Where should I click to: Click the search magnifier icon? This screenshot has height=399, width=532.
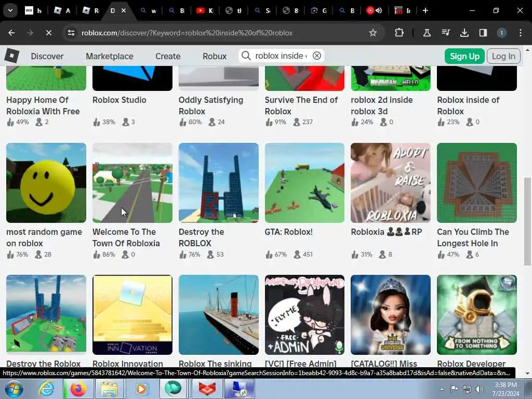(x=246, y=56)
